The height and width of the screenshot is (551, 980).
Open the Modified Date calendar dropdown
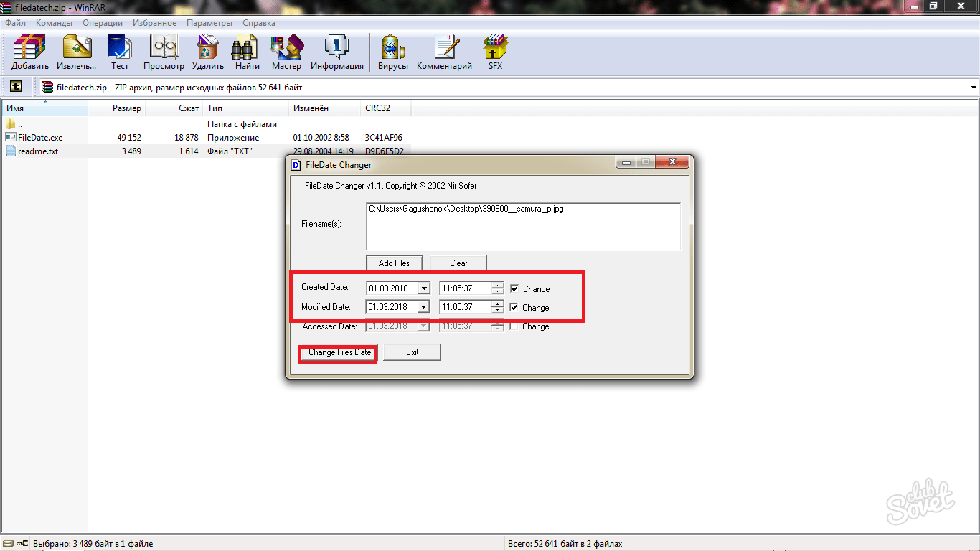pos(423,307)
